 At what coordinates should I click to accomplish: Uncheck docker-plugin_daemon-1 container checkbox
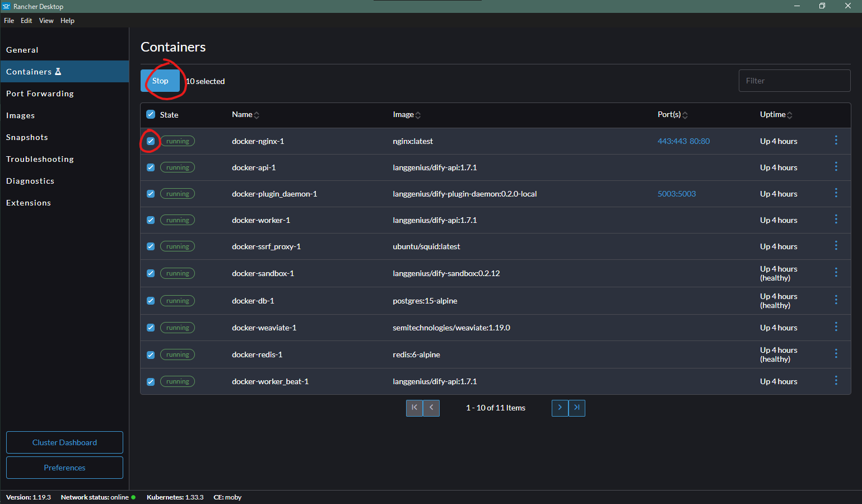click(x=151, y=194)
